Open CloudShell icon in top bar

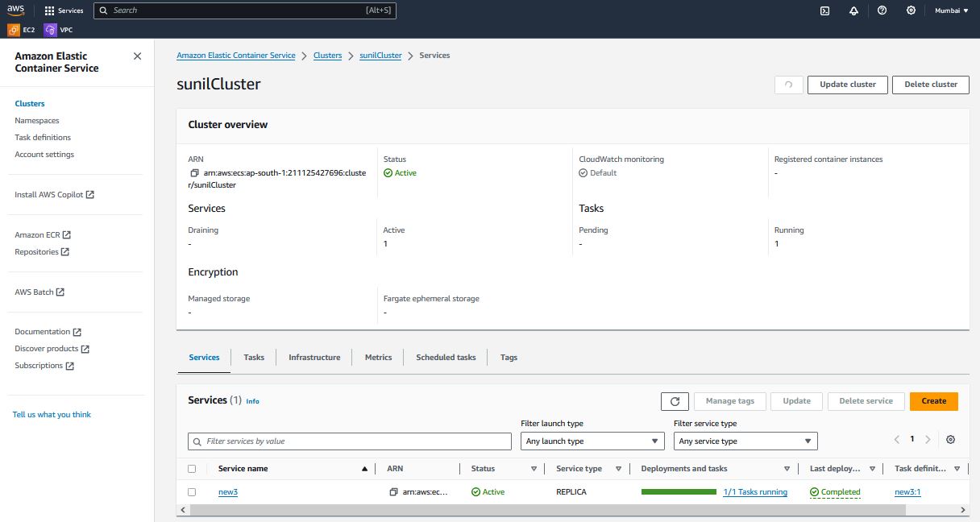824,10
